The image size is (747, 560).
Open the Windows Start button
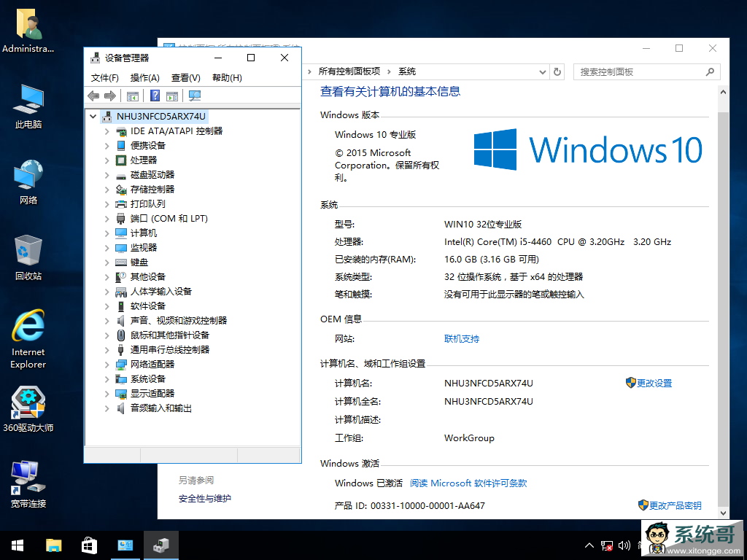(x=18, y=545)
